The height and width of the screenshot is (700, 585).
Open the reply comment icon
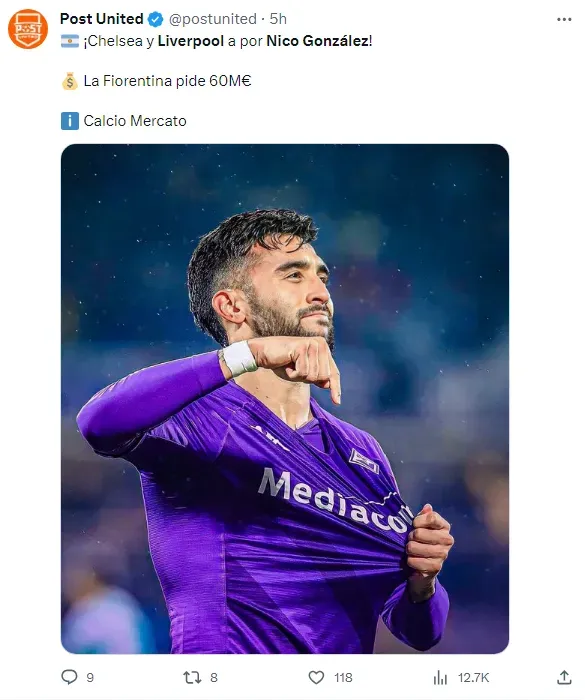click(x=69, y=677)
